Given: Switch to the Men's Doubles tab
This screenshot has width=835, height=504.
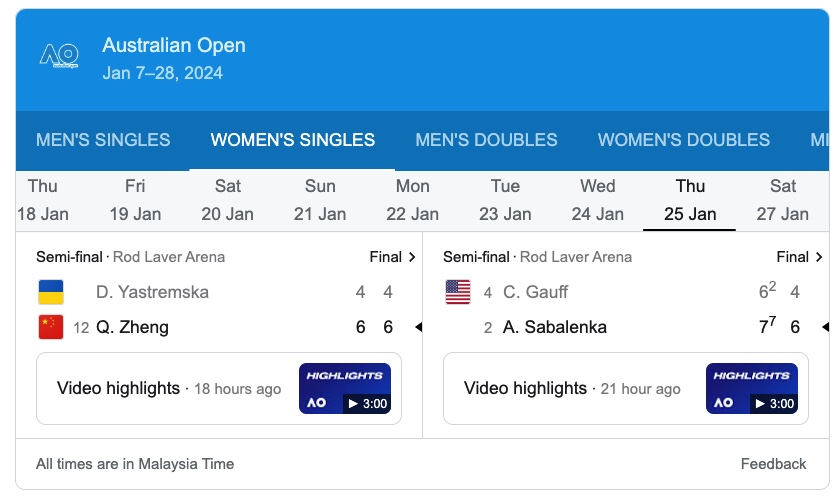Looking at the screenshot, I should (x=486, y=140).
